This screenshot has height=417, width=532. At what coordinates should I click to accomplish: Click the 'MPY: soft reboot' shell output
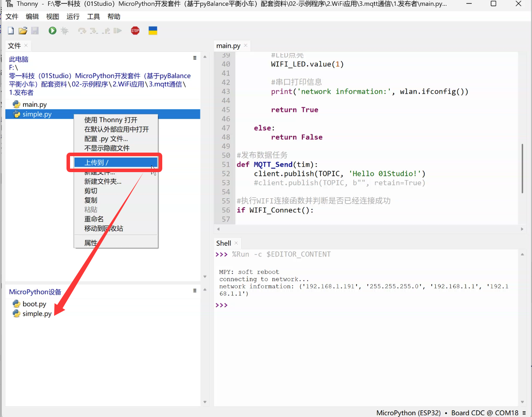[249, 272]
